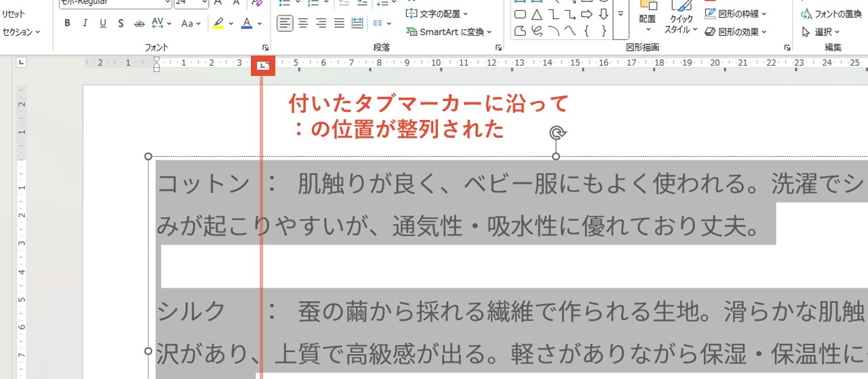This screenshot has height=379, width=868.
Task: Select scribble shape tool
Action: [x=536, y=31]
